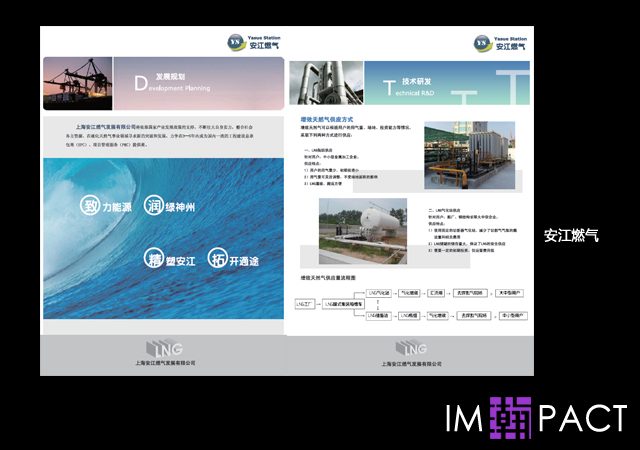
Task: Click the 中小型用户 box in the flowchart
Action: [513, 316]
